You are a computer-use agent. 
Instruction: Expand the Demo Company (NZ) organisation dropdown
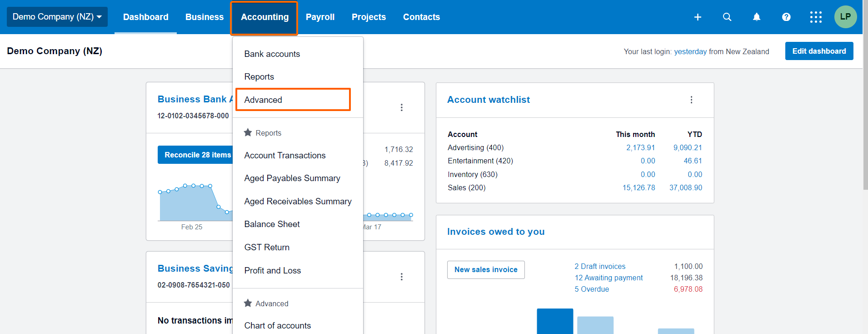point(57,17)
